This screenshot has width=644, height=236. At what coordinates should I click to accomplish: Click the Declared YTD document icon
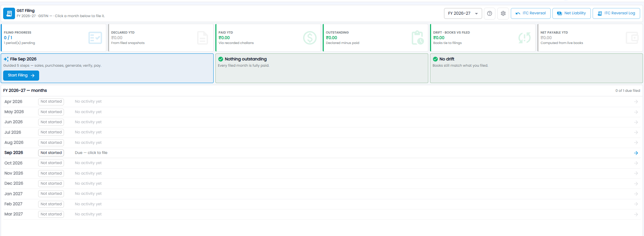pos(202,38)
